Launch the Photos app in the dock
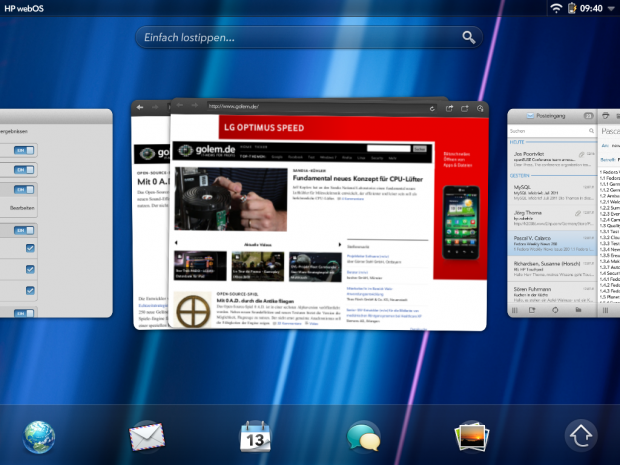The height and width of the screenshot is (465, 620). point(471,436)
